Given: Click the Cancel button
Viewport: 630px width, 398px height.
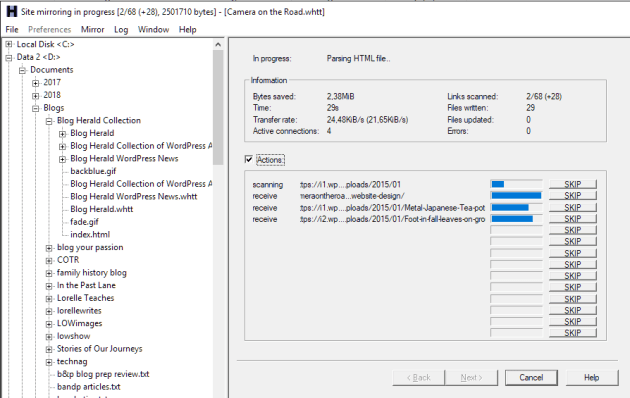Looking at the screenshot, I should point(531,378).
